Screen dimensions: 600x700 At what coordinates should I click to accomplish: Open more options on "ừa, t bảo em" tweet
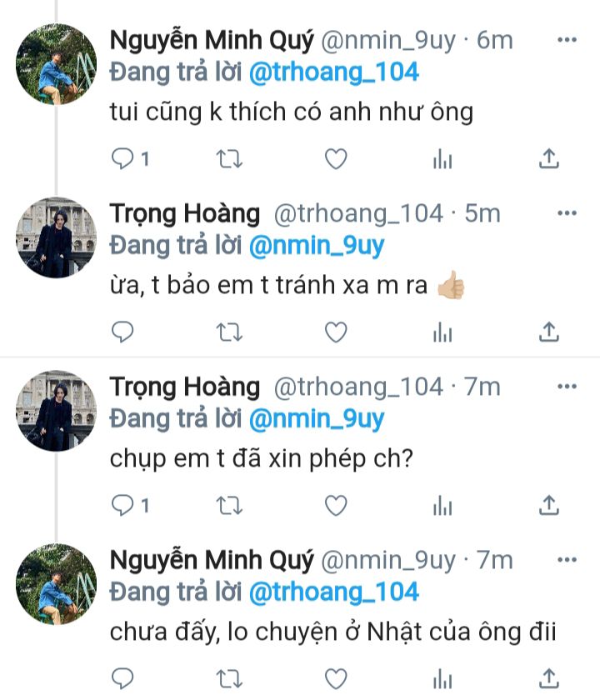pyautogui.click(x=567, y=213)
